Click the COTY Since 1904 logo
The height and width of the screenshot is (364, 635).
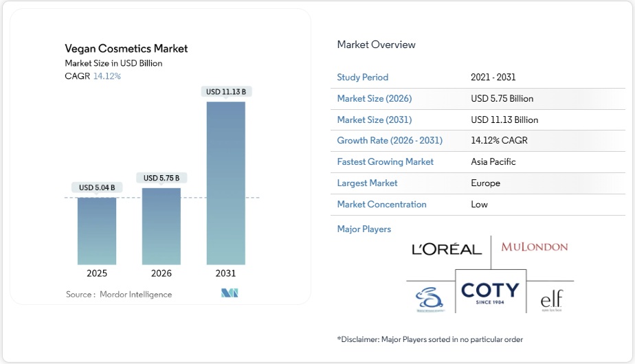pyautogui.click(x=490, y=293)
